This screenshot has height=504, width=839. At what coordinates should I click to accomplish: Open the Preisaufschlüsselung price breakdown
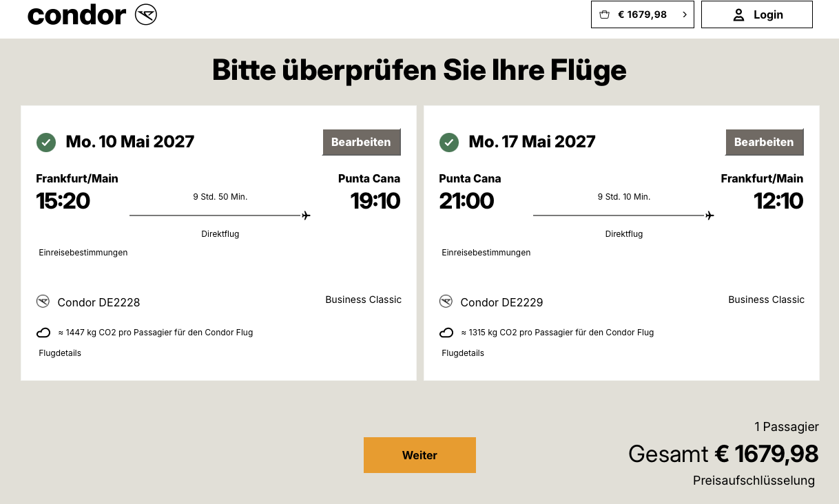754,481
